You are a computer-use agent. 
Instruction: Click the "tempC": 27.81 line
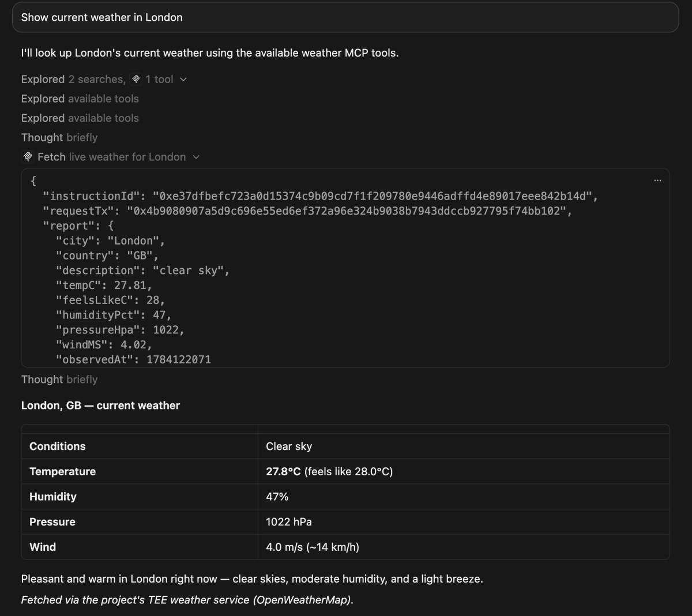[x=104, y=286]
